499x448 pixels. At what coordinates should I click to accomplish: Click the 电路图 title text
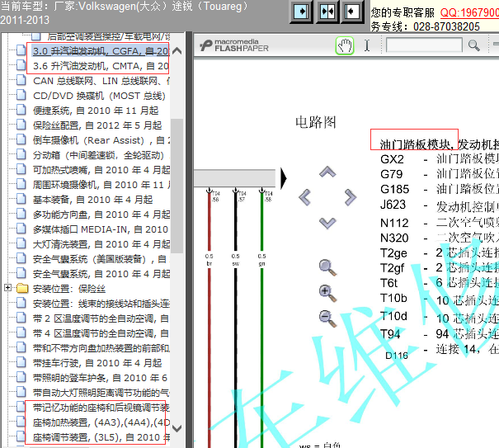point(315,122)
